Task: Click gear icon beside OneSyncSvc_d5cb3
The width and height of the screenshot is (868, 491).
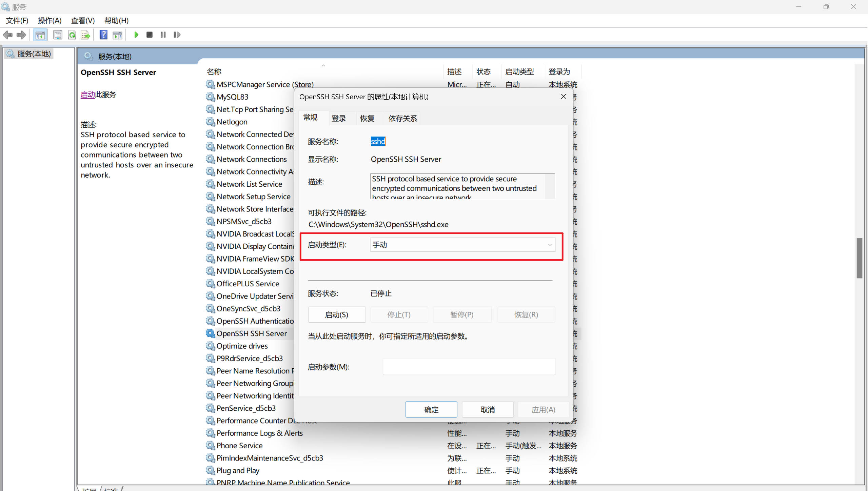Action: [211, 309]
